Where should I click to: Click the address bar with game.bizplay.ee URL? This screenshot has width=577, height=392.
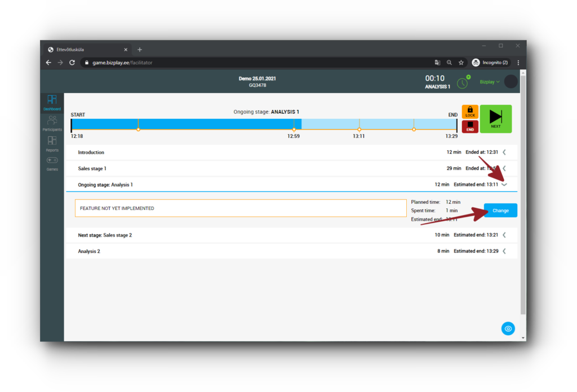coord(254,63)
